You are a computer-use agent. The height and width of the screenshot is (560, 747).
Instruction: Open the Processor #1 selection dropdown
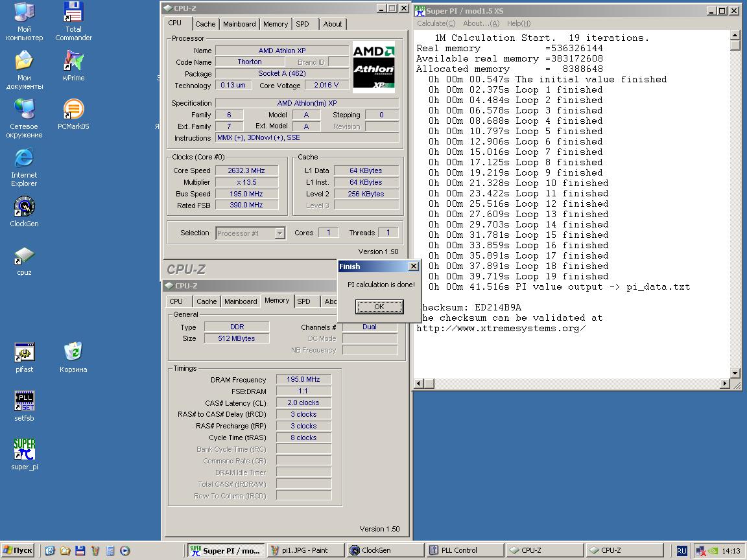279,233
